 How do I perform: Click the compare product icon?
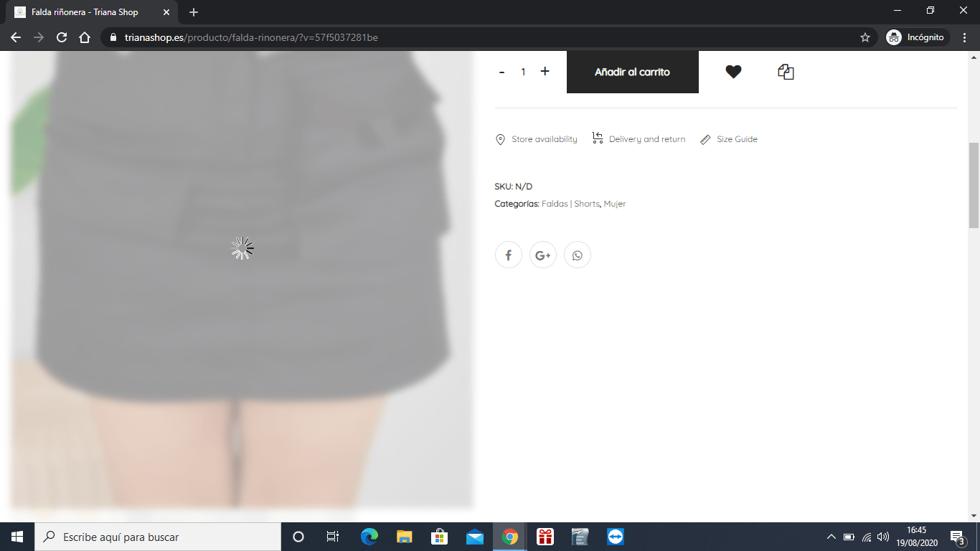(x=786, y=72)
